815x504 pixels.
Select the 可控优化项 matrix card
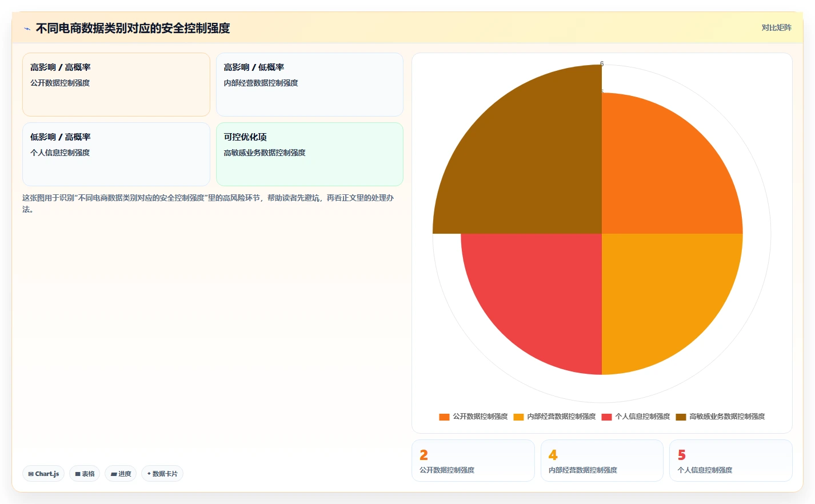[x=310, y=154]
